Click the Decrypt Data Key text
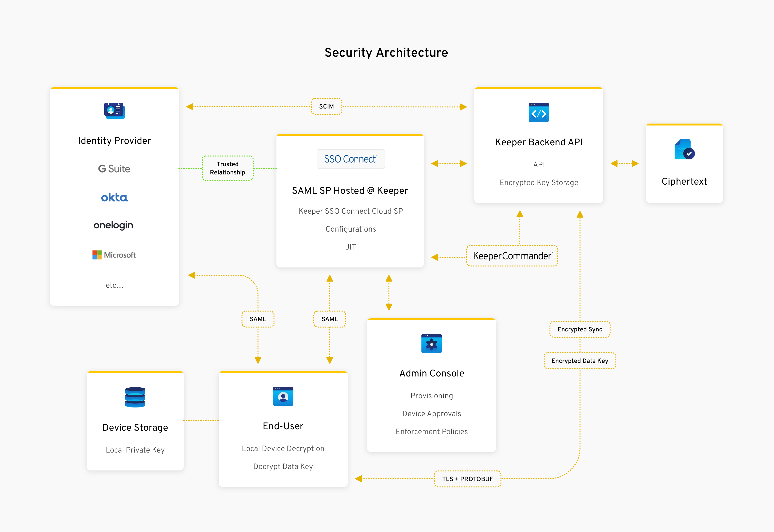The width and height of the screenshot is (774, 532). click(283, 467)
